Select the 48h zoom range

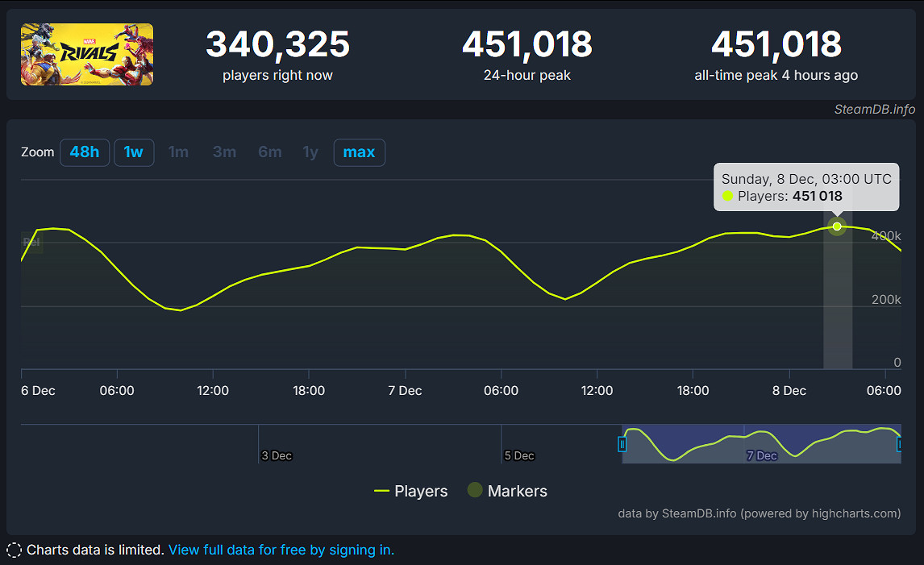click(x=85, y=152)
